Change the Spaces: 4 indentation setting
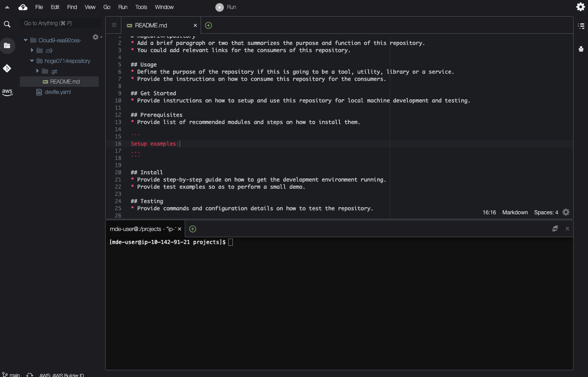The height and width of the screenshot is (377, 588). click(546, 213)
